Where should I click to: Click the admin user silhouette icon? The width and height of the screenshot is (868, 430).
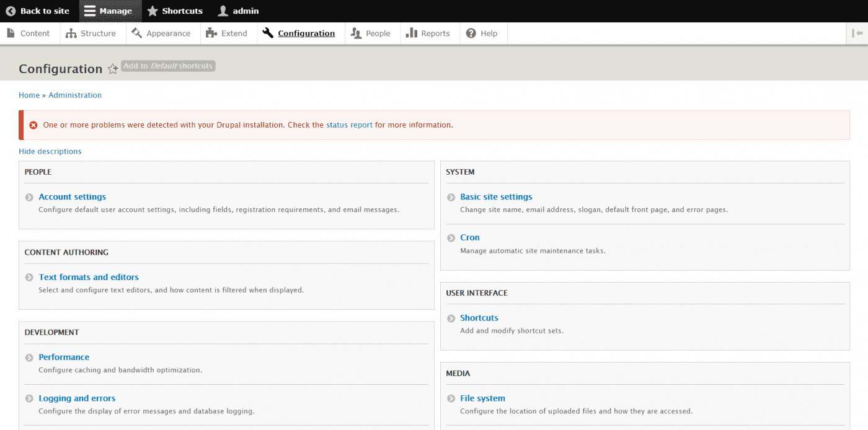click(x=223, y=11)
